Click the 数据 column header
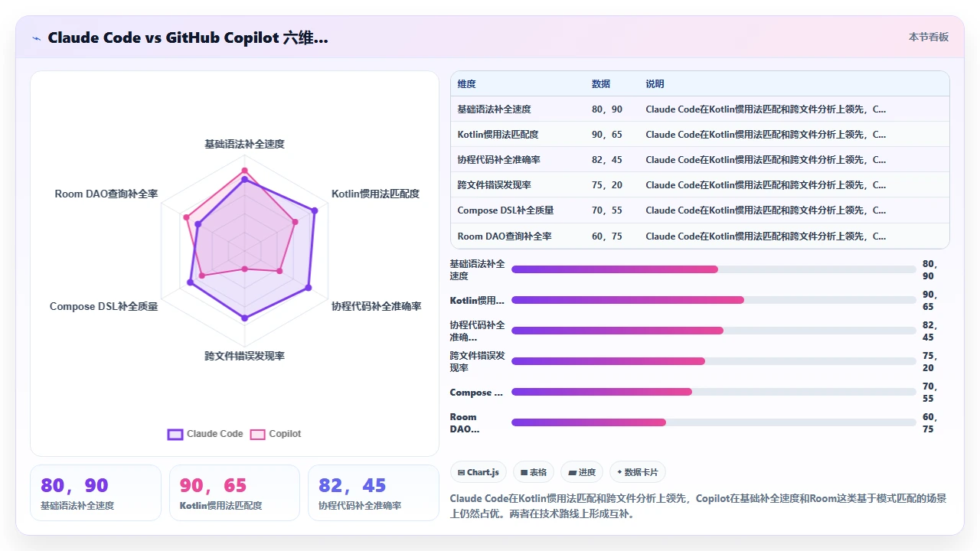The width and height of the screenshot is (980, 551). pos(601,84)
